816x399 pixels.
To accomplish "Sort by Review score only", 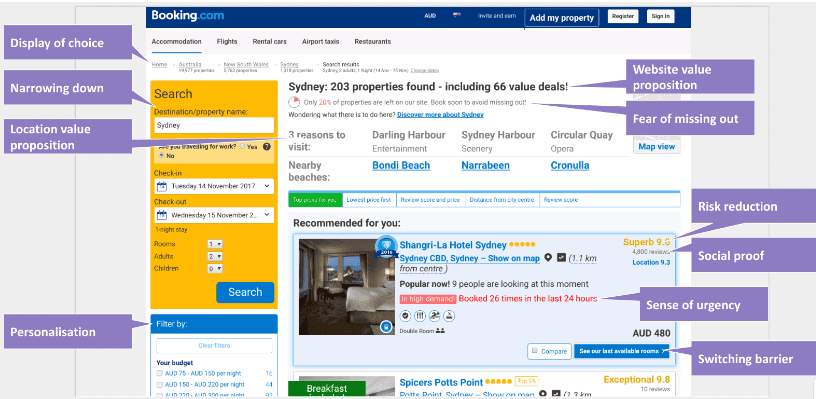I will (x=561, y=200).
